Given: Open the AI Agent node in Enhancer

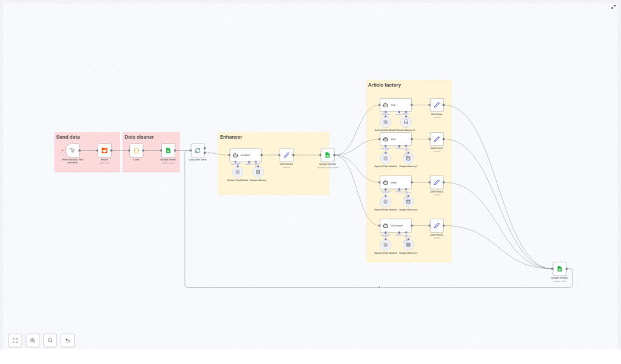Looking at the screenshot, I should (x=246, y=155).
